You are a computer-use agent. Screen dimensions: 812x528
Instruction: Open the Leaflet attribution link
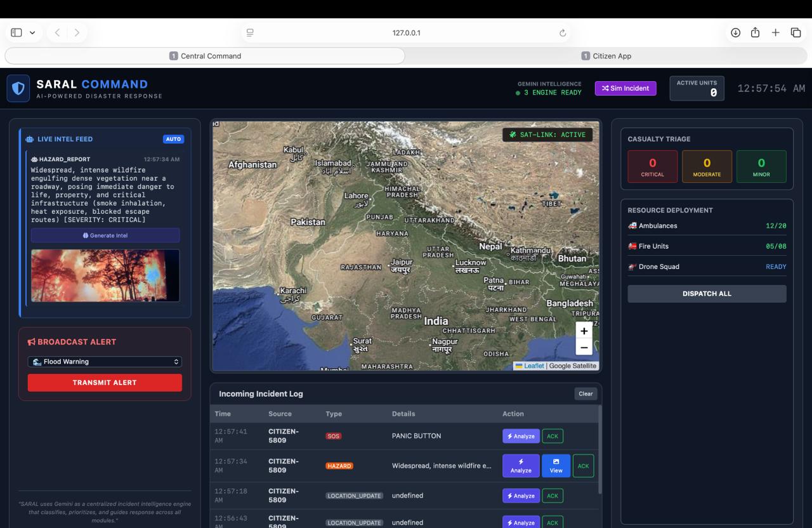[x=534, y=366]
